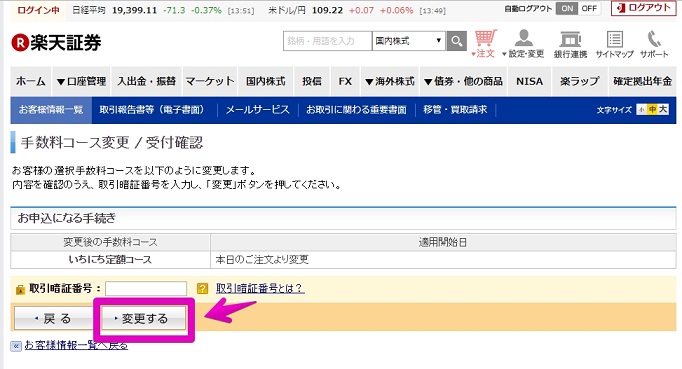Click the yellow question mark help icon

(202, 288)
